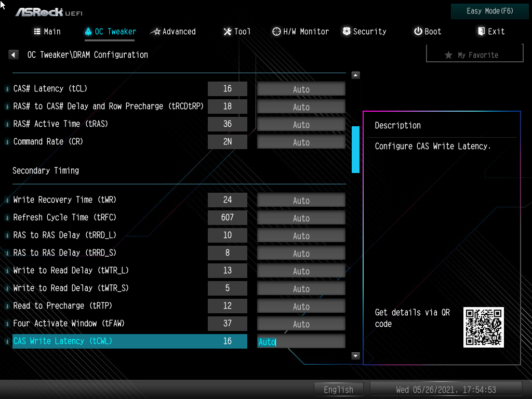
Task: Switch to Easy Mode
Action: pyautogui.click(x=489, y=11)
